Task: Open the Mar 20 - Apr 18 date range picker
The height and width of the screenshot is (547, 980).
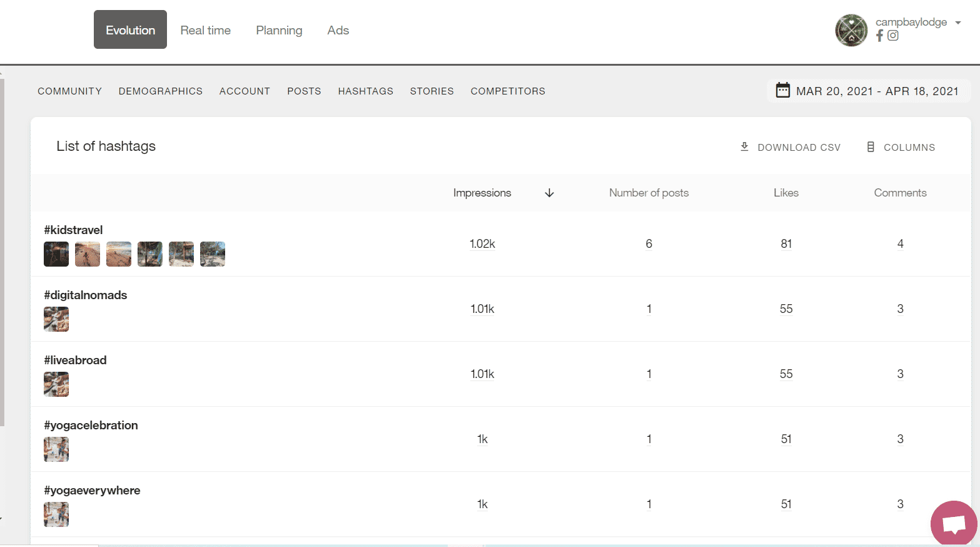Action: click(869, 91)
